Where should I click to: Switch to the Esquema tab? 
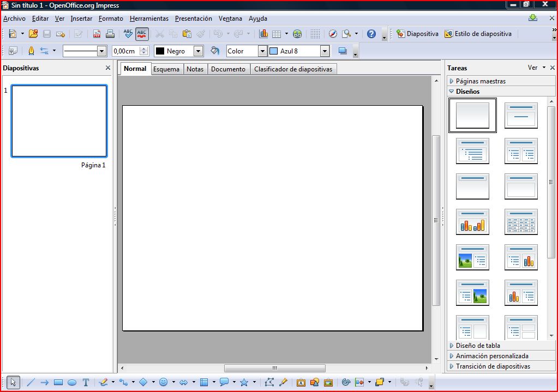[x=166, y=69]
